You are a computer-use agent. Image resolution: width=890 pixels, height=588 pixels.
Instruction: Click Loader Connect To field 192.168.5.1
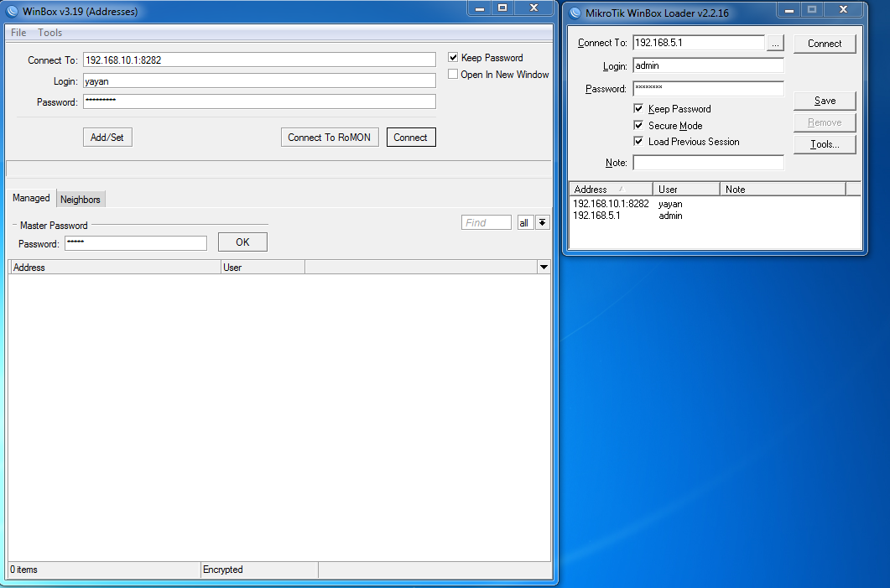699,43
